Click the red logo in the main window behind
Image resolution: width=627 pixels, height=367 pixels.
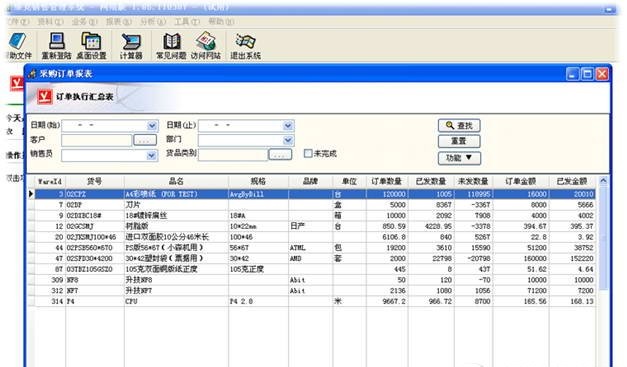[x=16, y=83]
